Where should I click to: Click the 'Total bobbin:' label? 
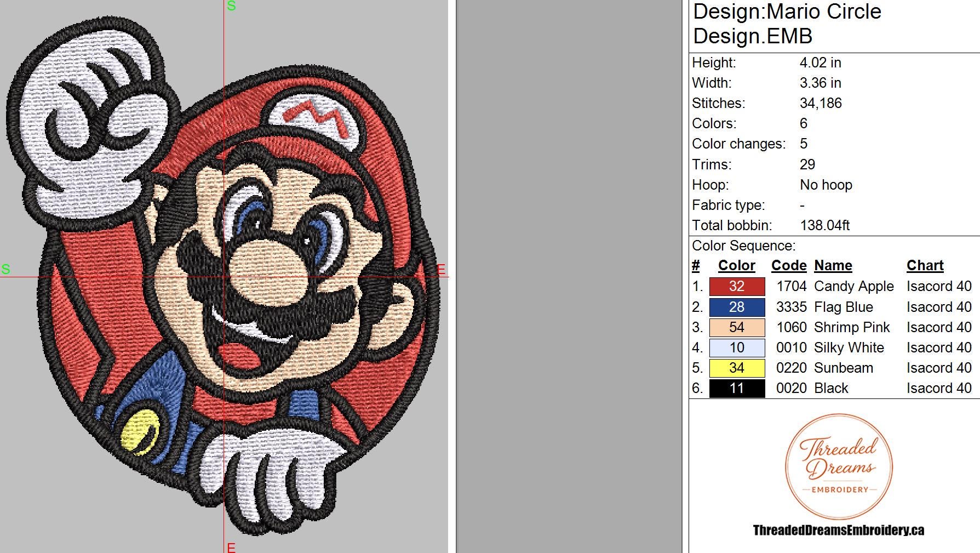[x=732, y=225]
